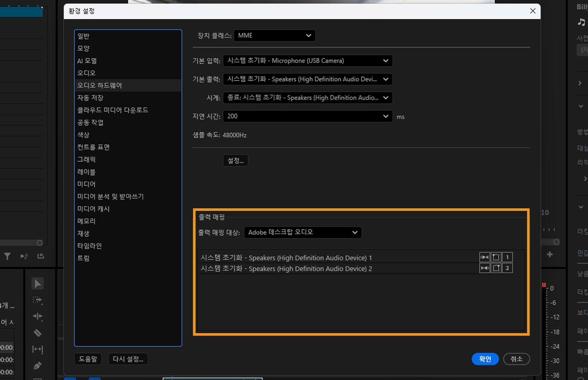Choose the Ripple Edit tool
The width and height of the screenshot is (588, 380).
pyautogui.click(x=37, y=316)
